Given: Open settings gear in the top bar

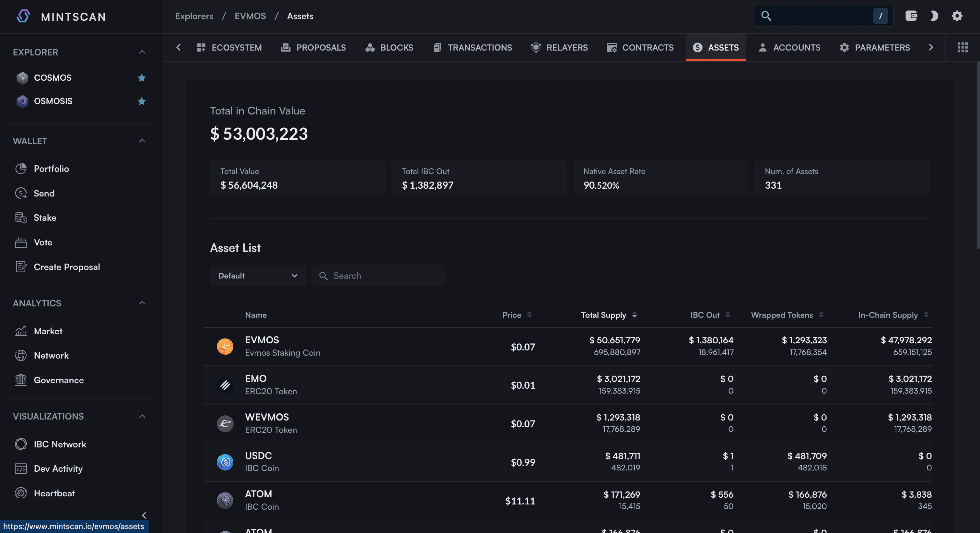Looking at the screenshot, I should [x=957, y=16].
